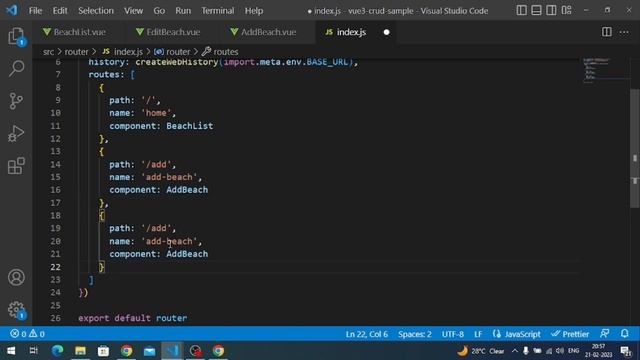640x360 pixels.
Task: Open the Terminal menu
Action: click(x=218, y=11)
